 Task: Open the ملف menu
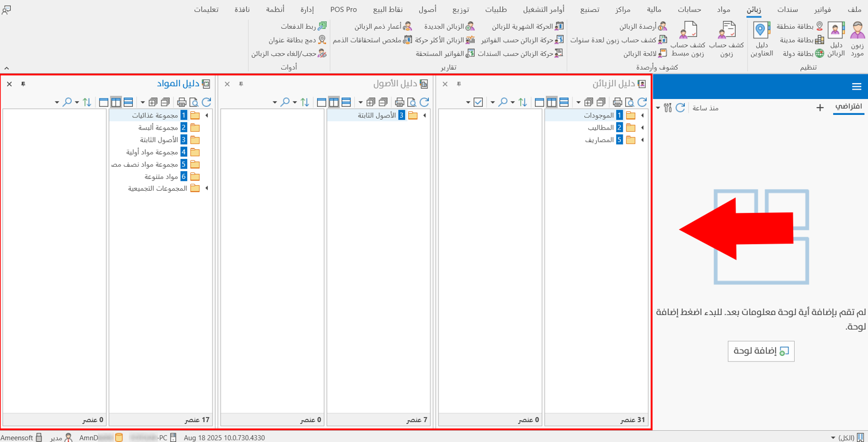[x=855, y=9]
